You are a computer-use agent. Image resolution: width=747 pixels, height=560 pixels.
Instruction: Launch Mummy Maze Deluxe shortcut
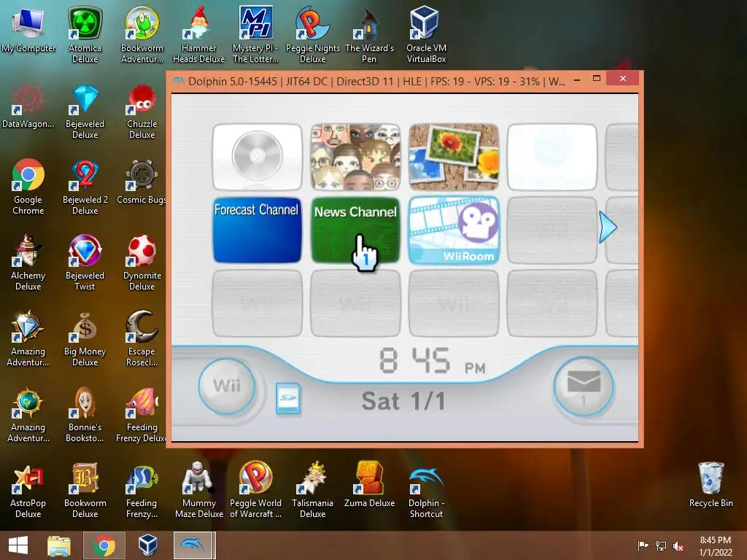pos(198,490)
